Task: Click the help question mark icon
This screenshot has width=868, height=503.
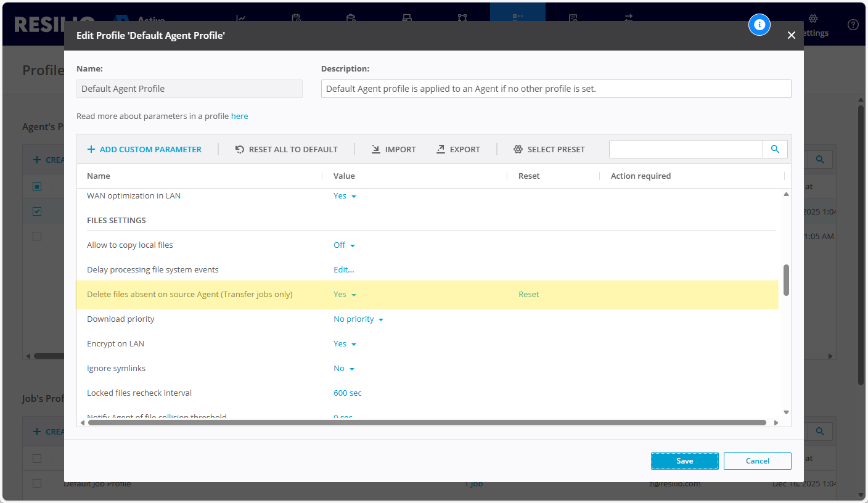Action: pyautogui.click(x=853, y=25)
